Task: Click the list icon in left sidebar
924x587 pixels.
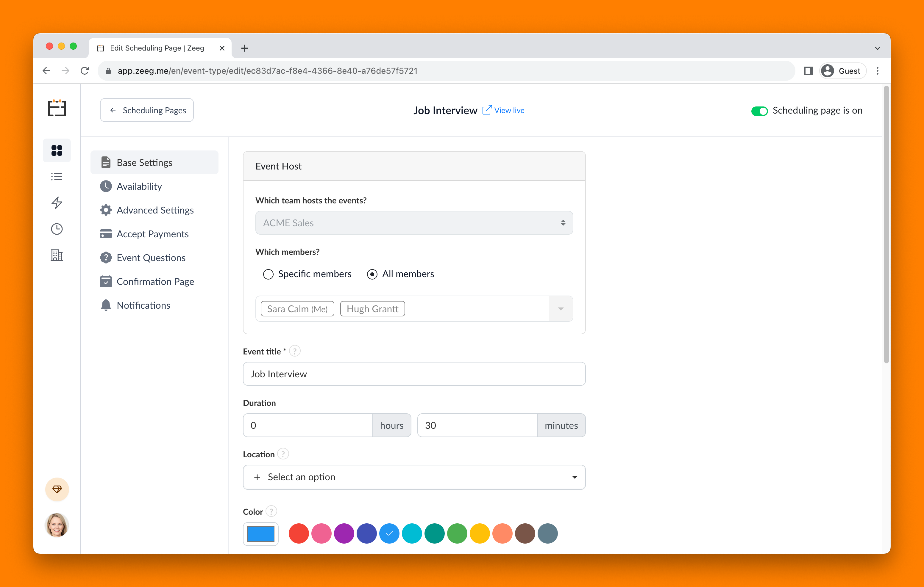Action: pos(57,177)
